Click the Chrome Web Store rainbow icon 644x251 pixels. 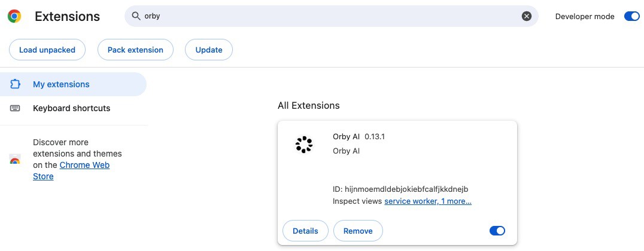pos(15,161)
